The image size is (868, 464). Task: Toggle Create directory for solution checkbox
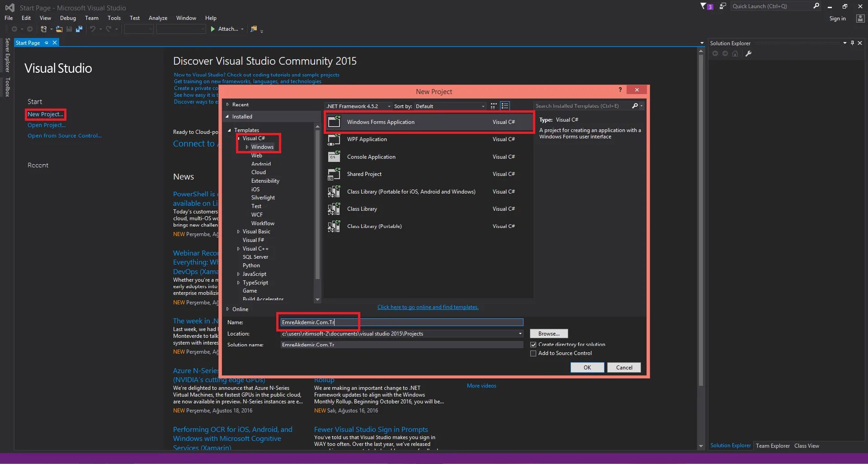click(x=533, y=345)
